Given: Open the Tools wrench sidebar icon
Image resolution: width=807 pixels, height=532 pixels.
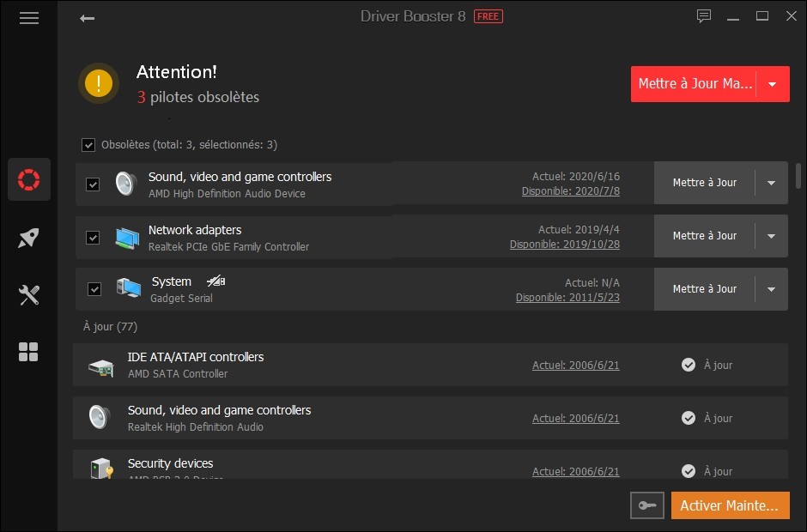Looking at the screenshot, I should [x=29, y=295].
